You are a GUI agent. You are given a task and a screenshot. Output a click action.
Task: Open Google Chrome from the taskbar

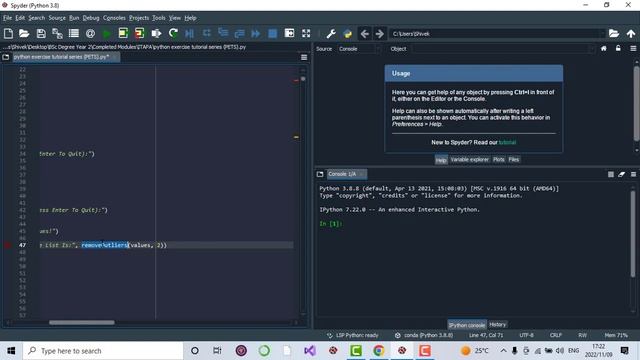coord(379,351)
